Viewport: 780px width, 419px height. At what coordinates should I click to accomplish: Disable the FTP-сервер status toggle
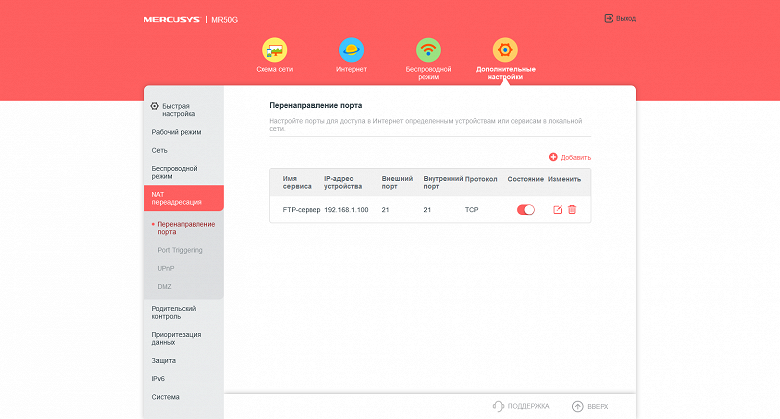point(526,210)
